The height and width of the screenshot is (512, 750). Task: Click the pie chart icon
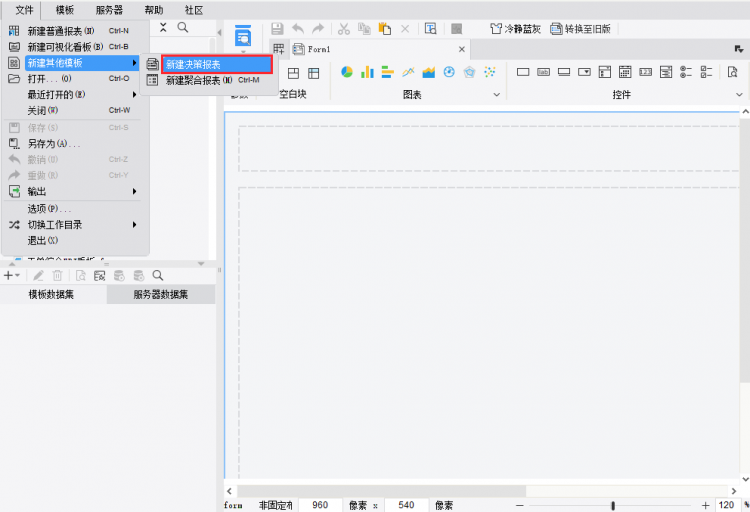click(347, 72)
